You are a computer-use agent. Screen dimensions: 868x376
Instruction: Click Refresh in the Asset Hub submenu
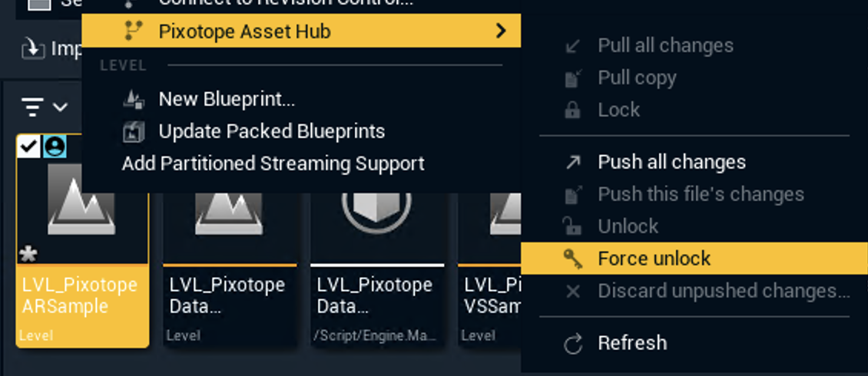(x=632, y=343)
